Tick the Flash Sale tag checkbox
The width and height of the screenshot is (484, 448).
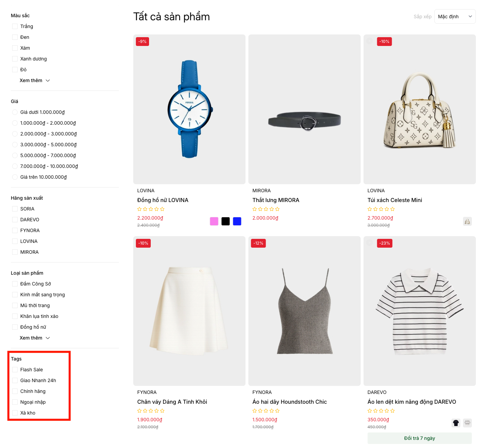click(15, 370)
